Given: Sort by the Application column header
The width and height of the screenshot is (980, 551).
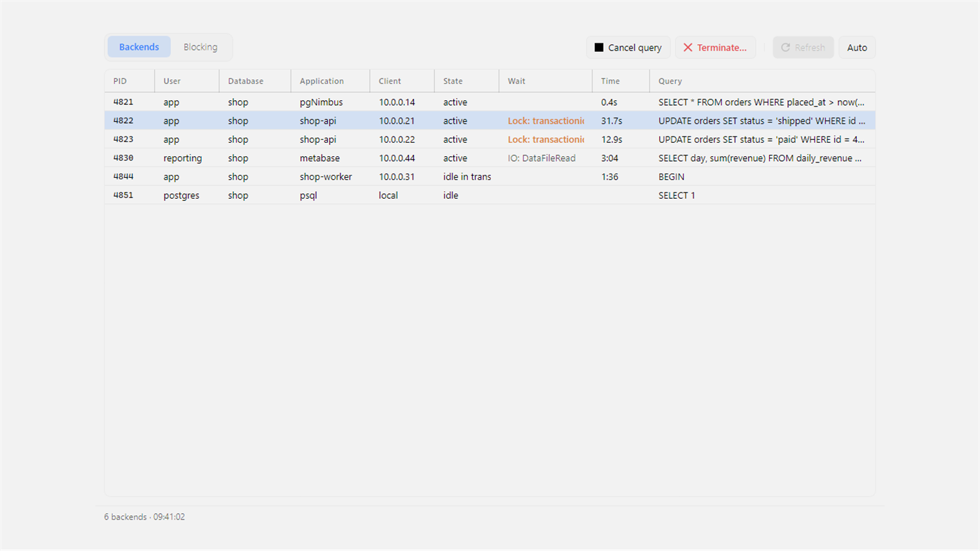Looking at the screenshot, I should tap(331, 81).
